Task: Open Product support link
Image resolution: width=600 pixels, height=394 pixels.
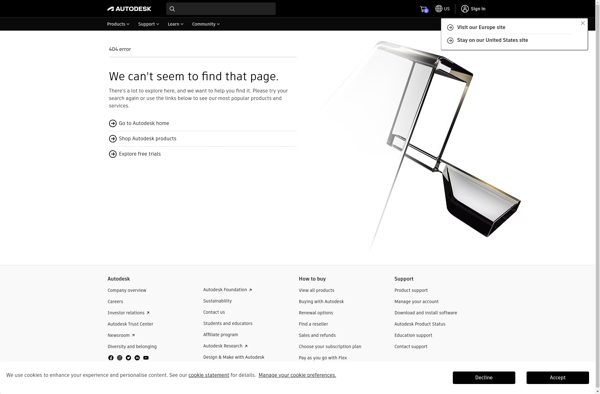Action: pos(411,290)
